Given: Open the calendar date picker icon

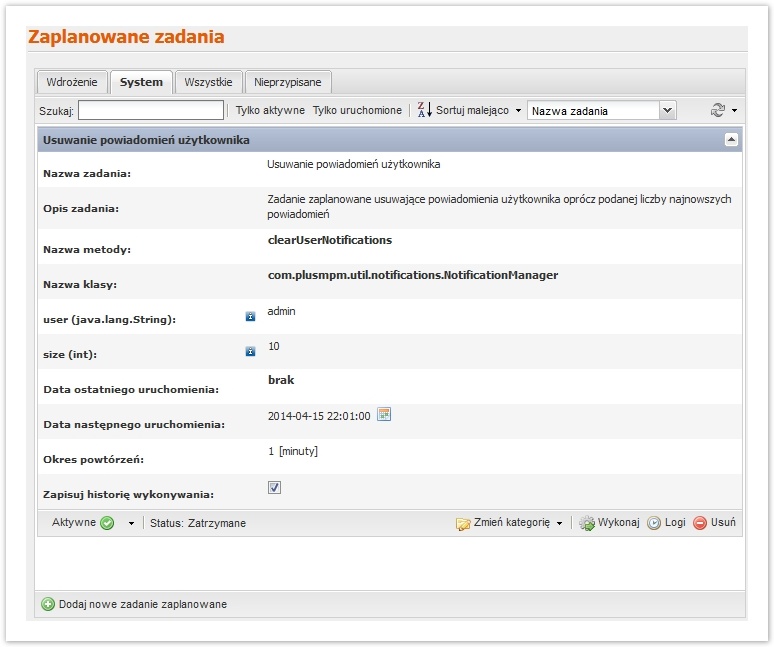Looking at the screenshot, I should pos(384,415).
